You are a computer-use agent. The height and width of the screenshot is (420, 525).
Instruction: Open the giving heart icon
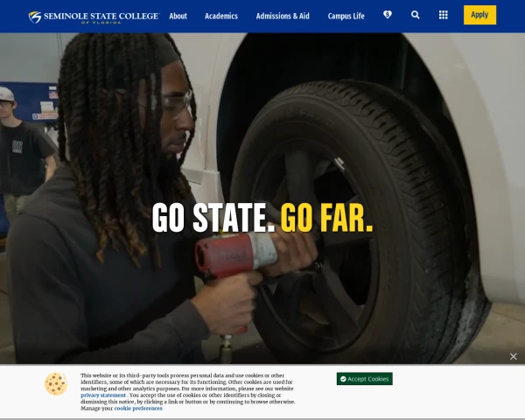tap(388, 15)
